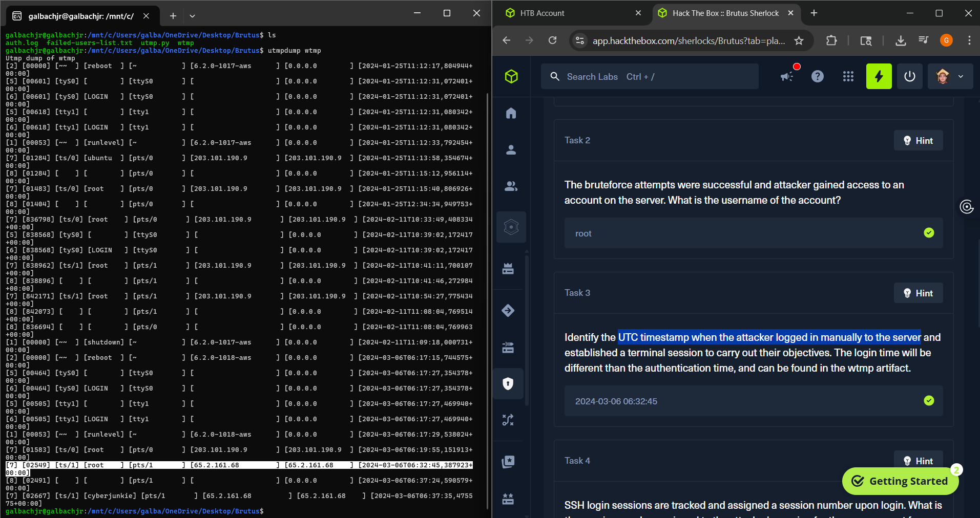Open the nine-dot apps grid menu

848,76
